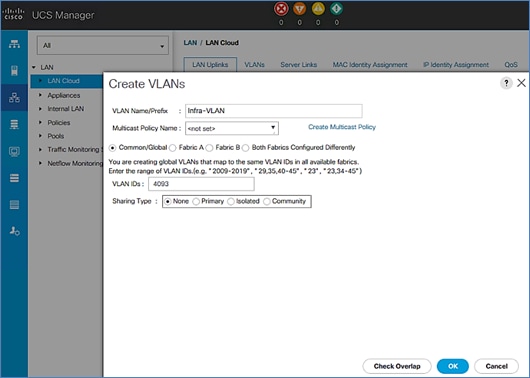This screenshot has width=530, height=378.
Task: Select the Appliances tree item
Action: pos(64,95)
